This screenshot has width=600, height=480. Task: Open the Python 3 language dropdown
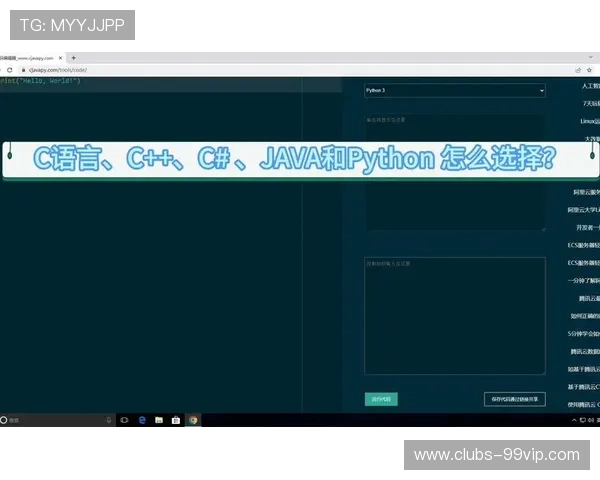pyautogui.click(x=455, y=90)
